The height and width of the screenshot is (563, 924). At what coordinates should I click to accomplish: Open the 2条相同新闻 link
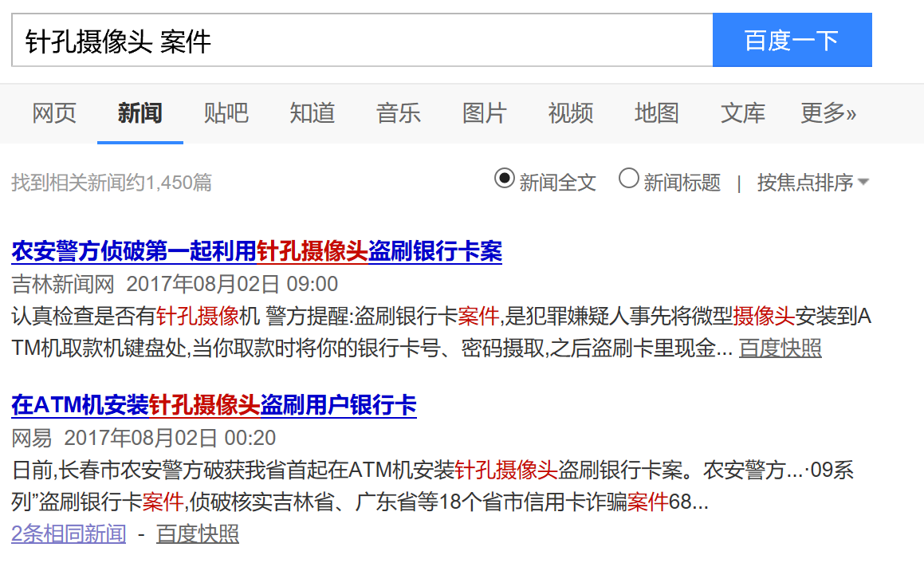(69, 534)
